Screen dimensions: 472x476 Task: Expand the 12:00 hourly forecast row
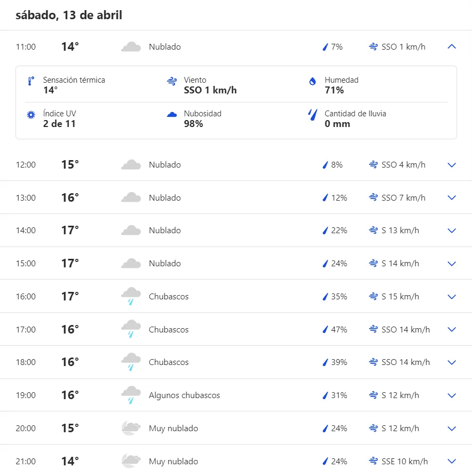[x=451, y=165]
